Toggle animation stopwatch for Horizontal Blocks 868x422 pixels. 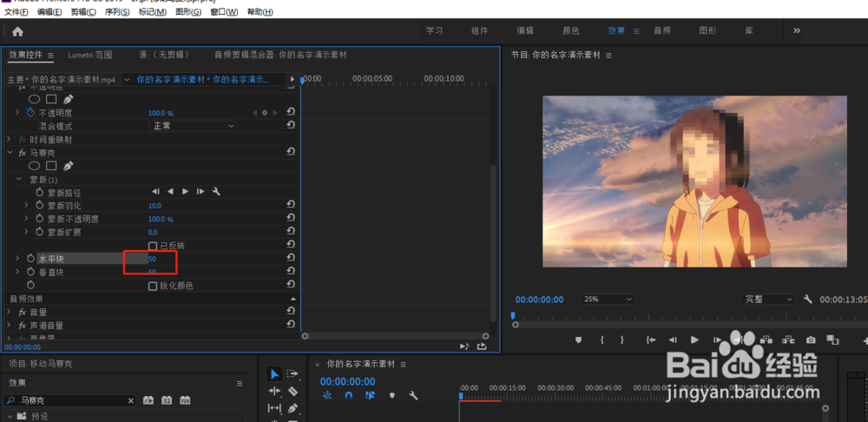31,258
